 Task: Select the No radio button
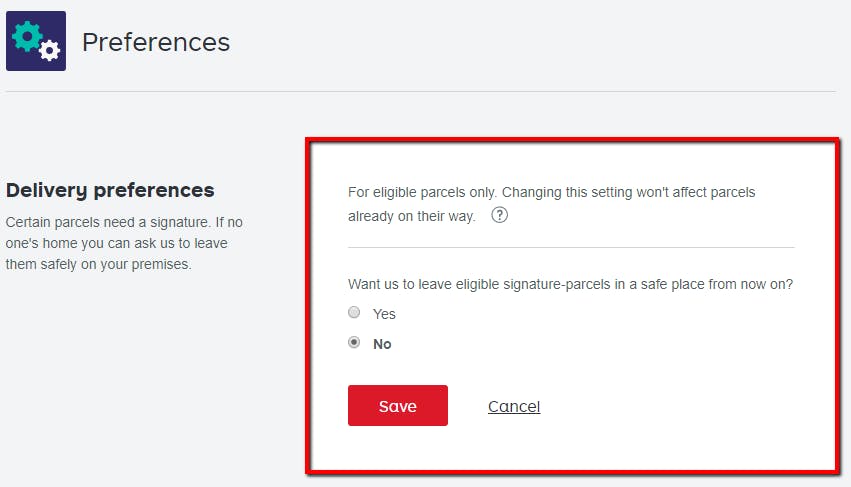354,343
